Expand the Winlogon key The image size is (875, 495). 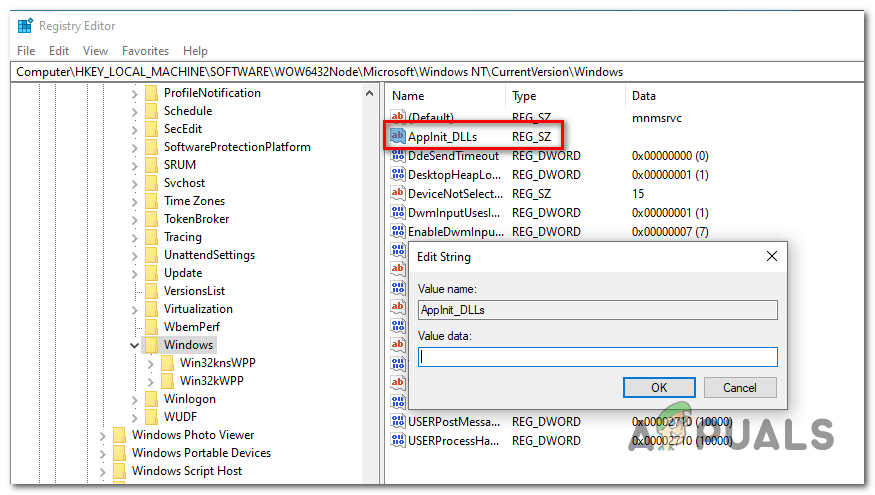click(x=134, y=400)
